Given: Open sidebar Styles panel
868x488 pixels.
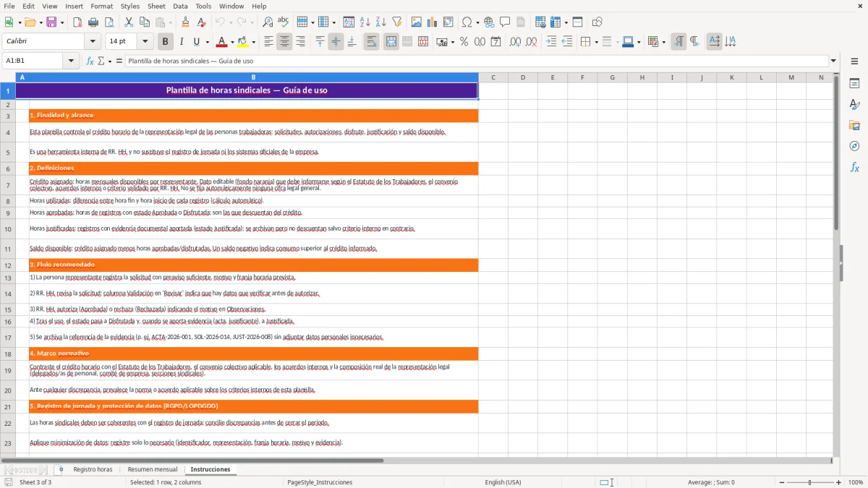Looking at the screenshot, I should 854,105.
